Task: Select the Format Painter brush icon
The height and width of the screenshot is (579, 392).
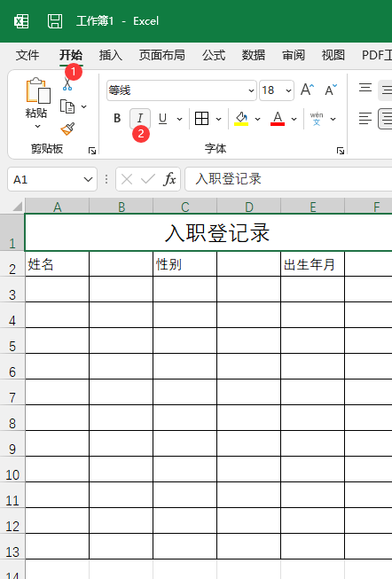Action: (x=67, y=129)
